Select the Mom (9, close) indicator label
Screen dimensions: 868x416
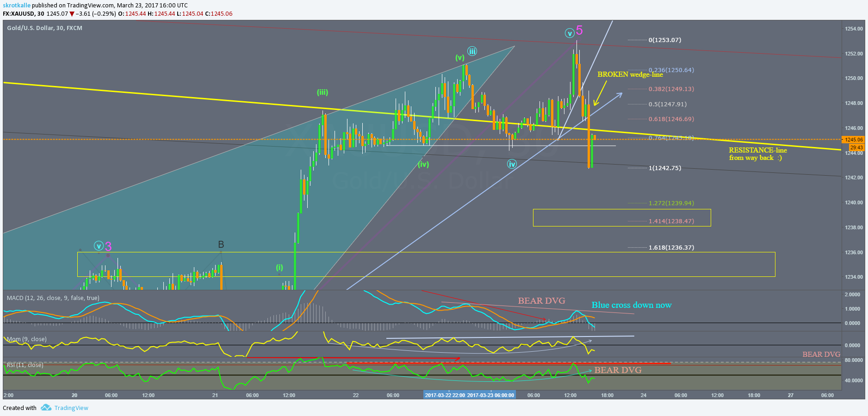point(26,339)
